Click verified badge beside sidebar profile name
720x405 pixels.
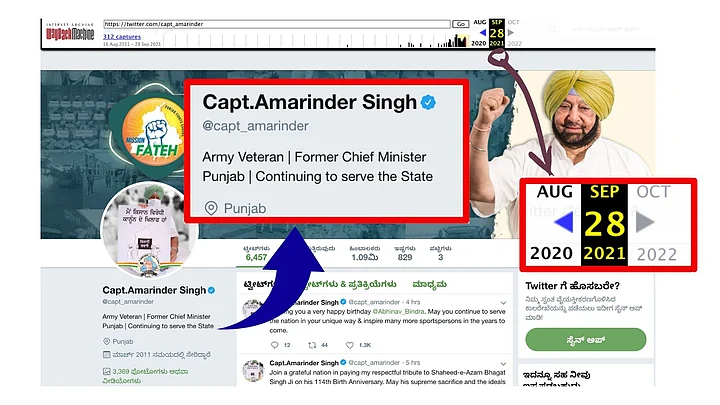tap(211, 290)
